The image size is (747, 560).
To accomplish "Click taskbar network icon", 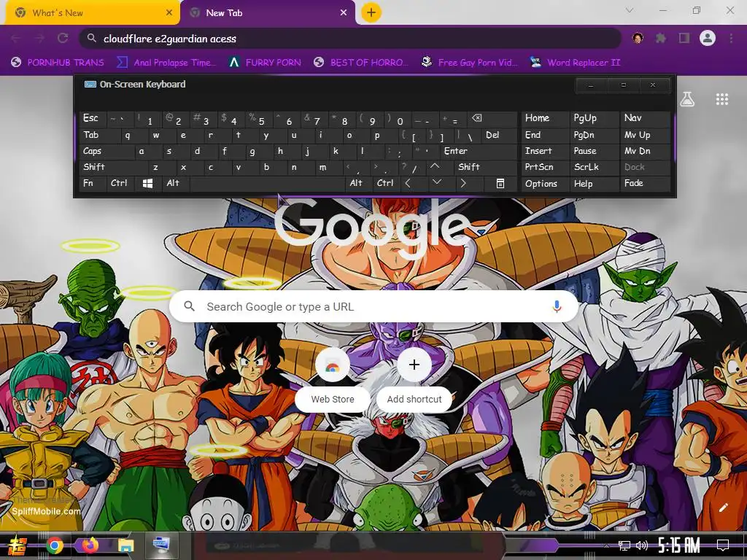I will pyautogui.click(x=624, y=545).
